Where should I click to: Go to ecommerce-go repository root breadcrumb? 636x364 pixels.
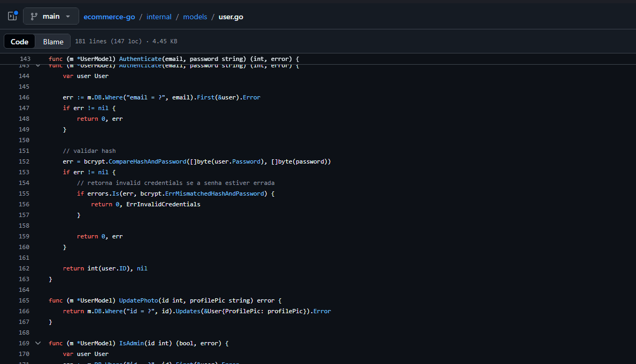pos(108,17)
